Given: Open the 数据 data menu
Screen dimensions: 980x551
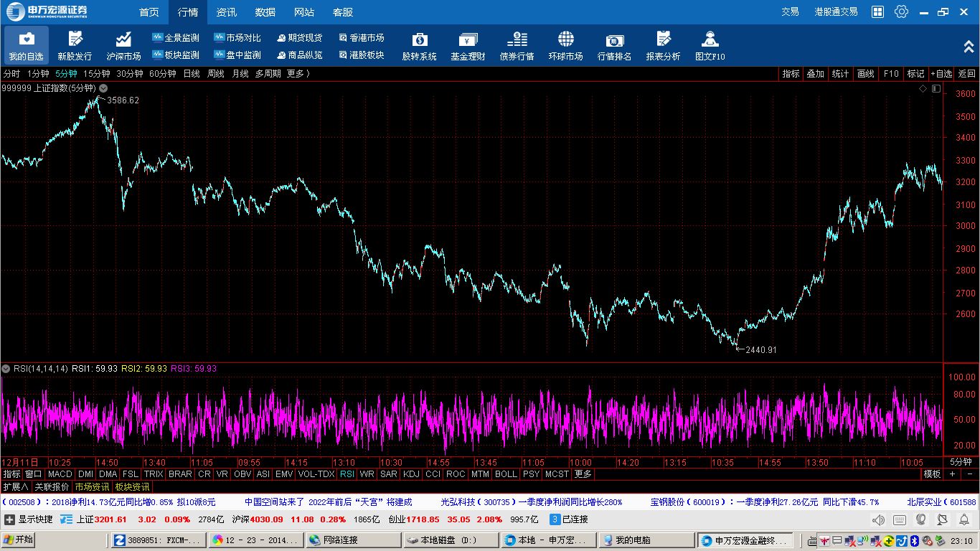Looking at the screenshot, I should tap(265, 12).
